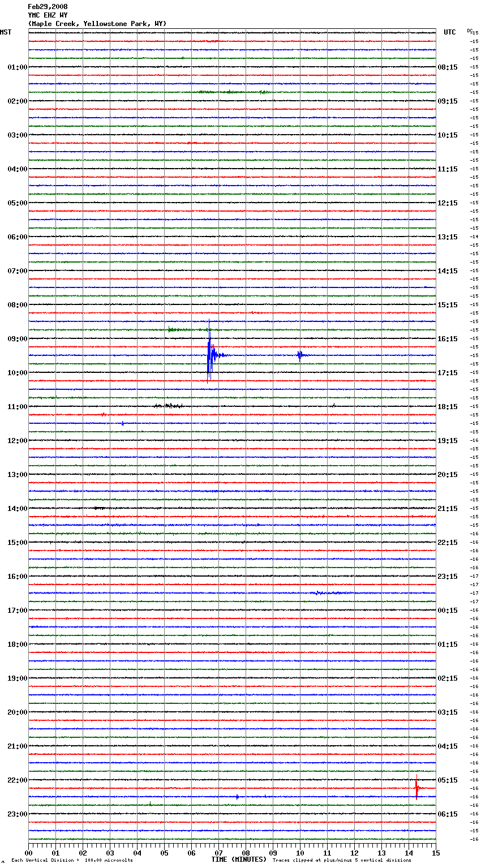Viewport: 481px width, 868px height.
Task: Click the 05:15 UTC time label
Action: pos(448,780)
